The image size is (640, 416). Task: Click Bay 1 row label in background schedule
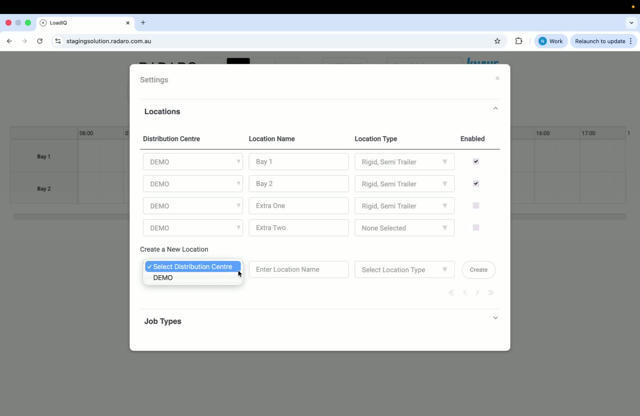(44, 157)
